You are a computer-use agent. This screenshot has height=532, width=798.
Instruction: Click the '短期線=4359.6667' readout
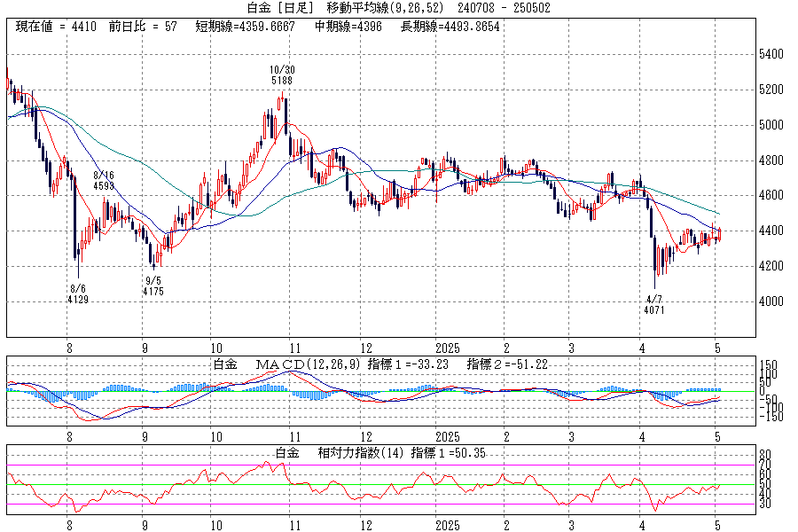coord(245,27)
